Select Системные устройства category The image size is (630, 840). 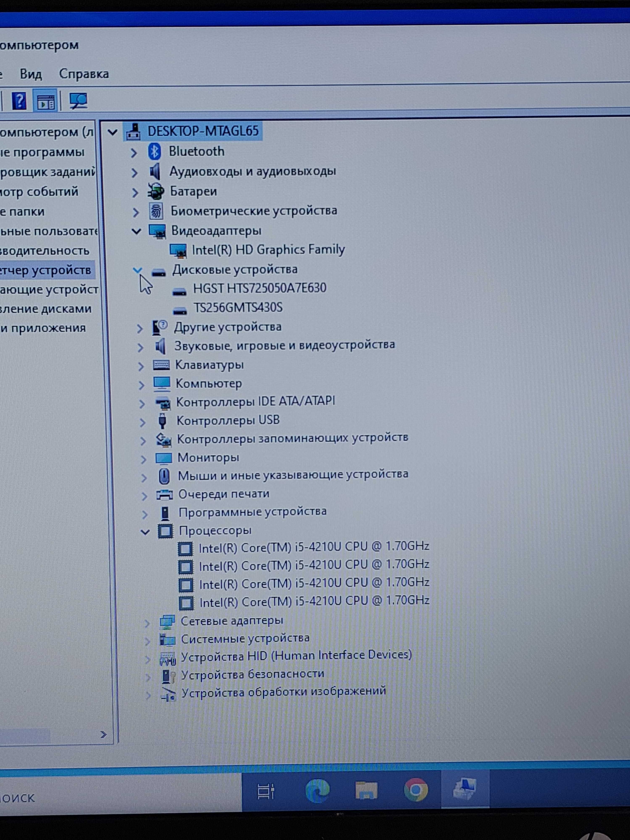point(245,639)
